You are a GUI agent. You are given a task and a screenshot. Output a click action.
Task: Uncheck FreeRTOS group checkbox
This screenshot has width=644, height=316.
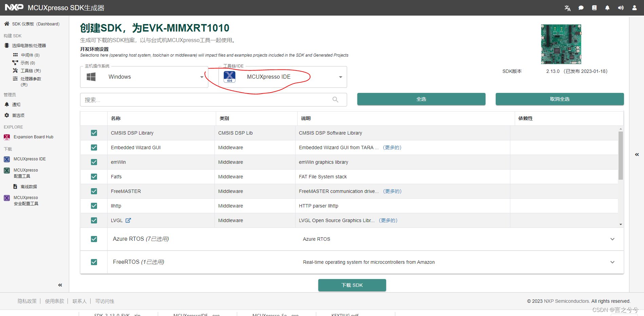coord(94,262)
